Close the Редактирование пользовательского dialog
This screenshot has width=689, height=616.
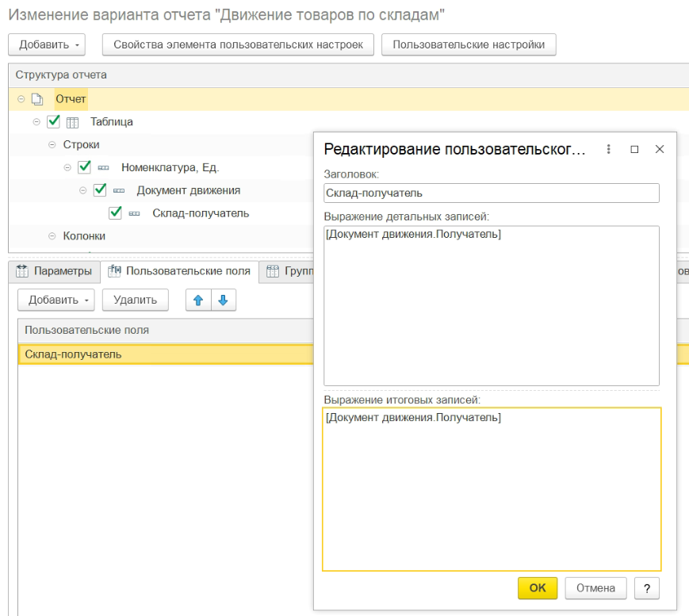[660, 149]
